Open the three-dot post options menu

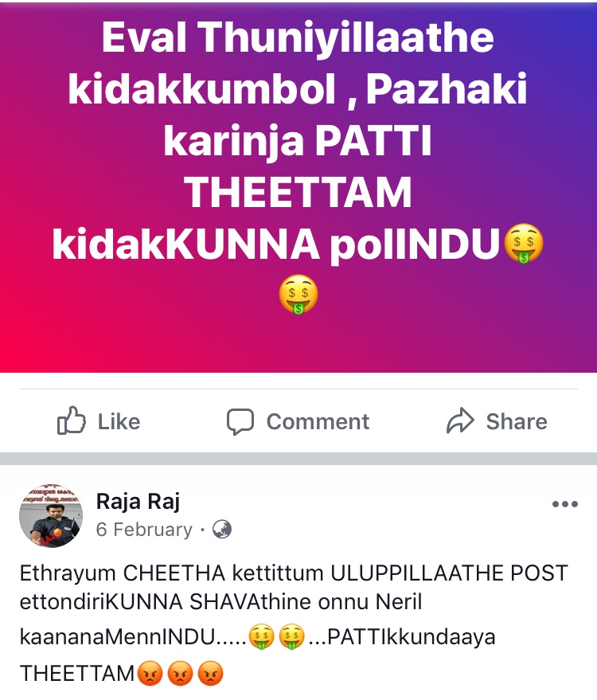point(565,504)
